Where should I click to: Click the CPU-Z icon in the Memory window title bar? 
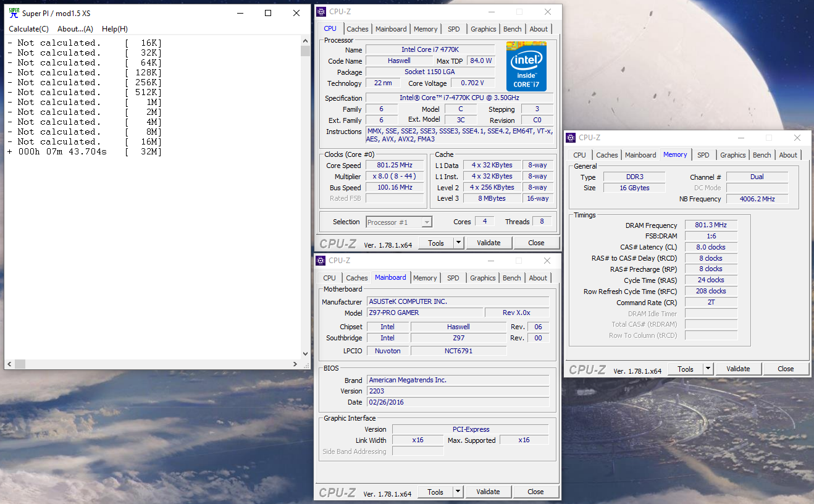(x=570, y=138)
